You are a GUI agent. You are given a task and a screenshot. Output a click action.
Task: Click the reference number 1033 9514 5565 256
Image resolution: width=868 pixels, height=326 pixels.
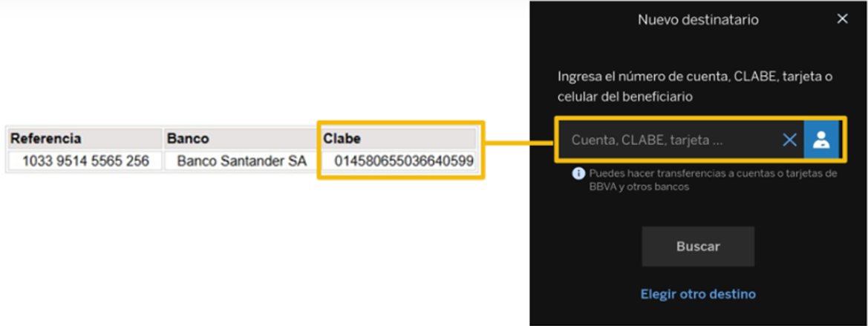(85, 160)
